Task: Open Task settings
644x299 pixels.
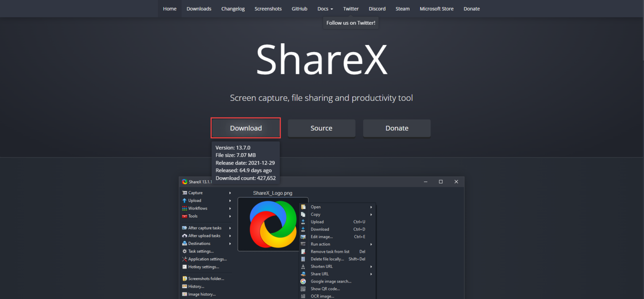Action: (200, 251)
